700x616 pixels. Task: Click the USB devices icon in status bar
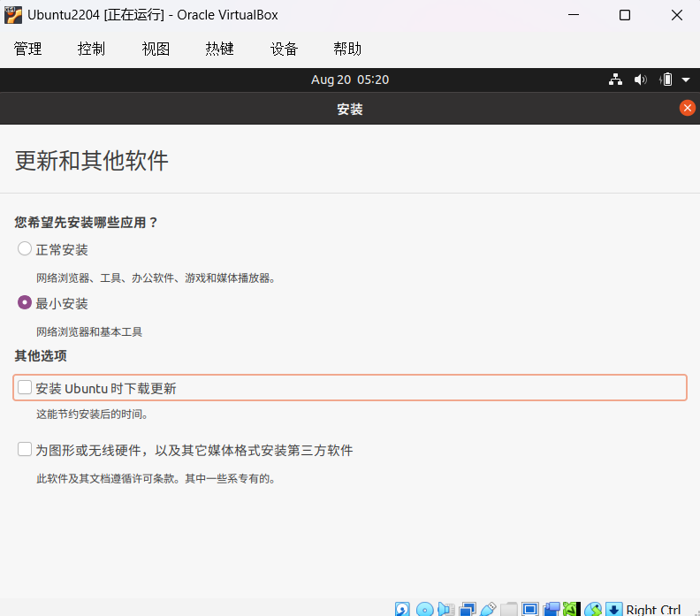[488, 609]
